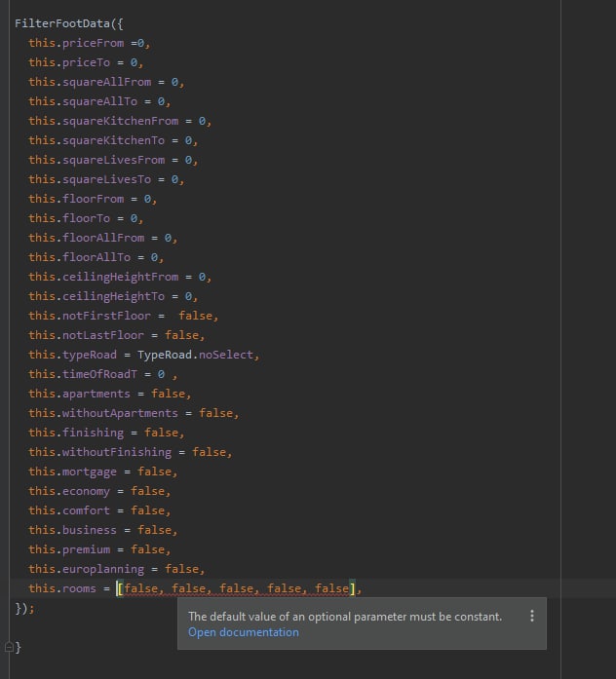Click the squareLivesTo parameter
This screenshot has height=679, width=616.
pos(107,179)
